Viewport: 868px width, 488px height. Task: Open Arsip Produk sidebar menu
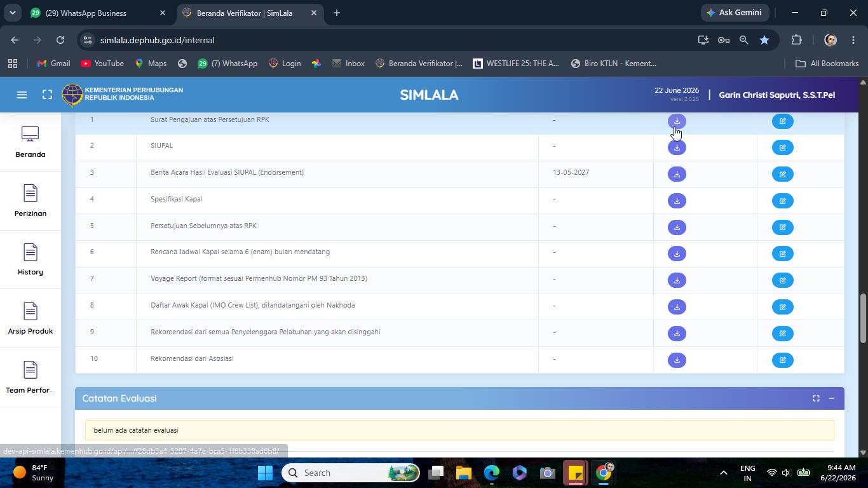click(x=31, y=318)
